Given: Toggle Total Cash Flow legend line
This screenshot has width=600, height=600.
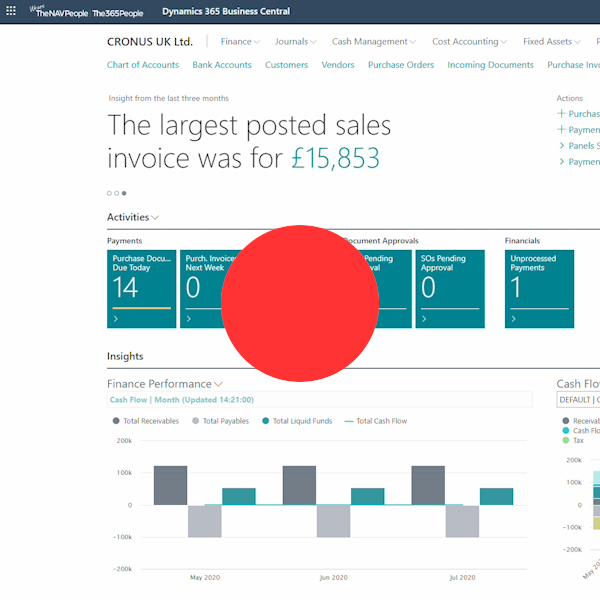Looking at the screenshot, I should (x=376, y=421).
